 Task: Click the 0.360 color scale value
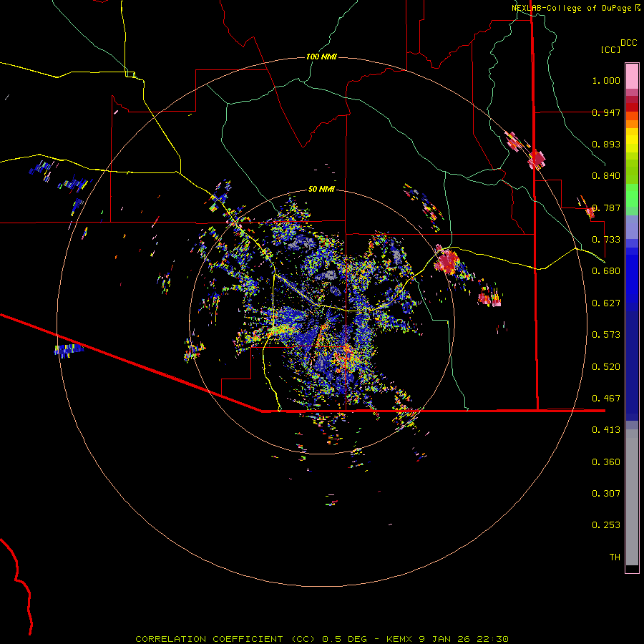tap(606, 462)
